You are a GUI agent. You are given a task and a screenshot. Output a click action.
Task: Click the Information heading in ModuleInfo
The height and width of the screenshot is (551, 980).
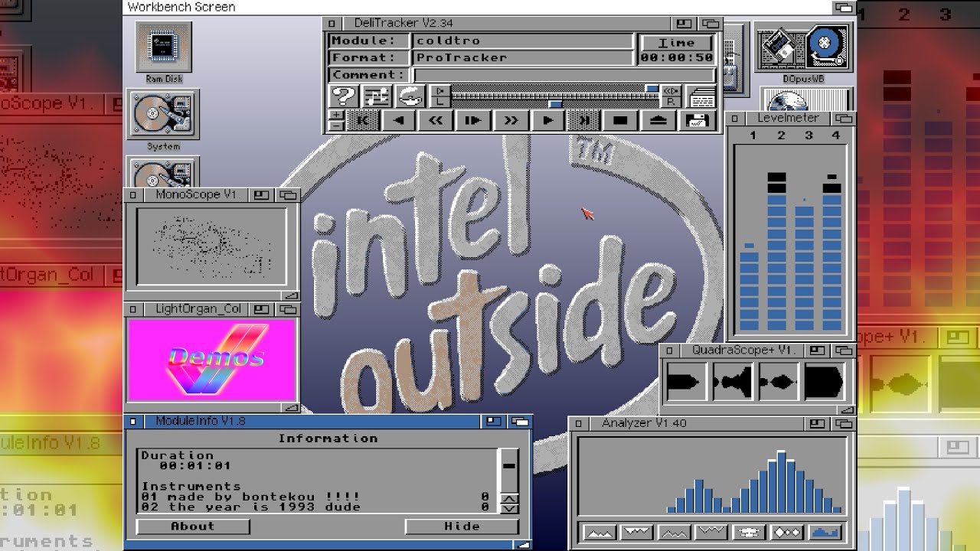[x=328, y=439]
